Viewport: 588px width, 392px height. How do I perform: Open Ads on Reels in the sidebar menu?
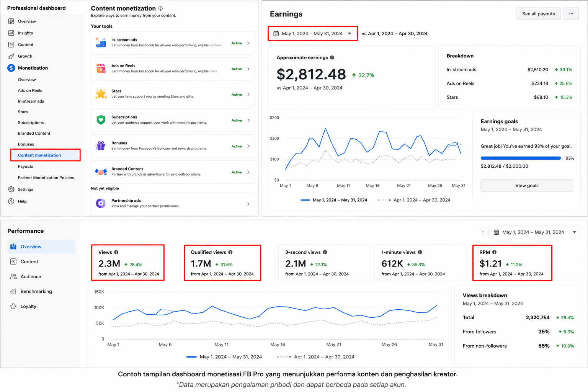pyautogui.click(x=30, y=91)
